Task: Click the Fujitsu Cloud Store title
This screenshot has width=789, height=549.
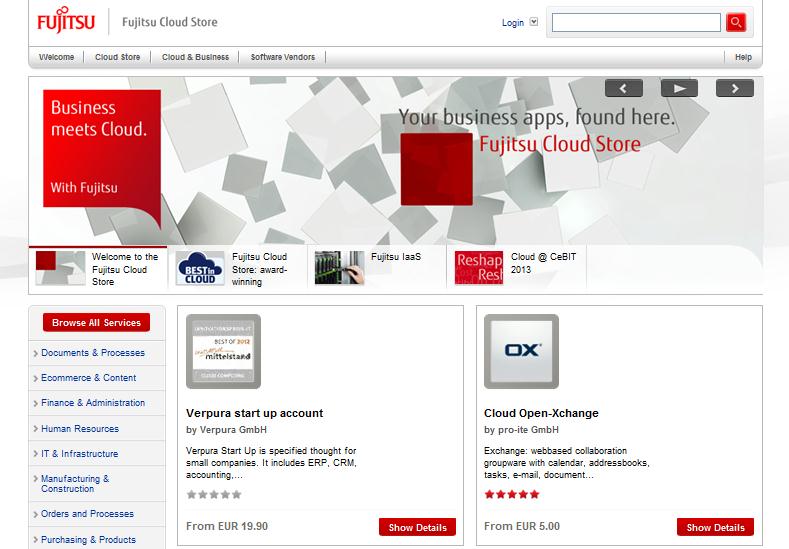Action: click(x=170, y=22)
